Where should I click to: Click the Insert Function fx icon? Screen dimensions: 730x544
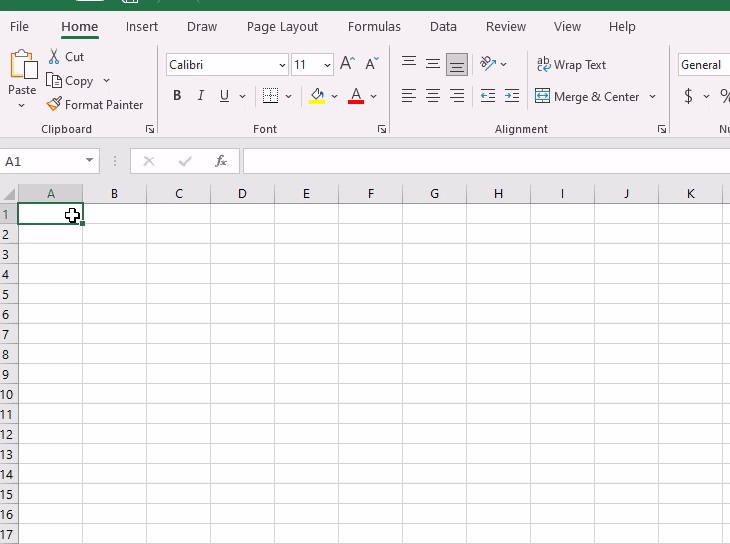pyautogui.click(x=221, y=161)
